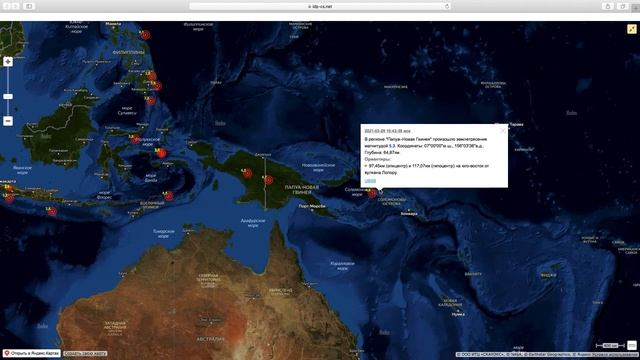Select the earthquake marker in ocean south of Java
The image size is (640, 360).
(52, 211)
